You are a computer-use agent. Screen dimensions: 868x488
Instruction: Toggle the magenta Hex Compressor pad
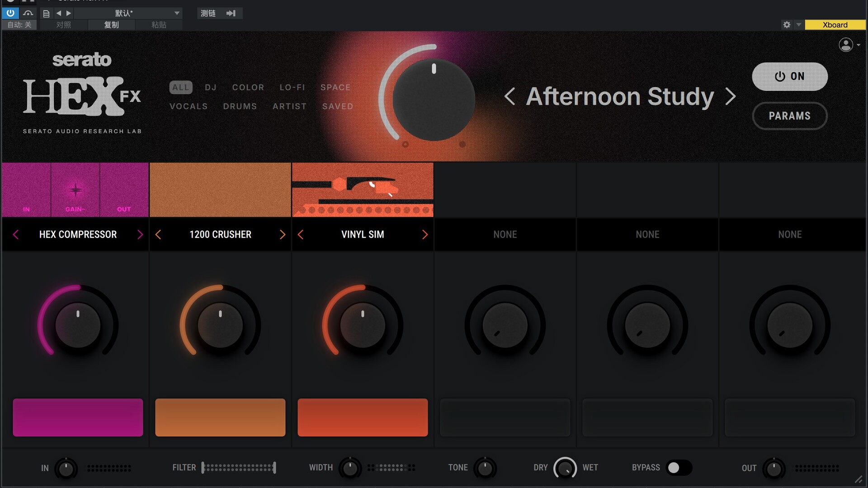pyautogui.click(x=78, y=418)
